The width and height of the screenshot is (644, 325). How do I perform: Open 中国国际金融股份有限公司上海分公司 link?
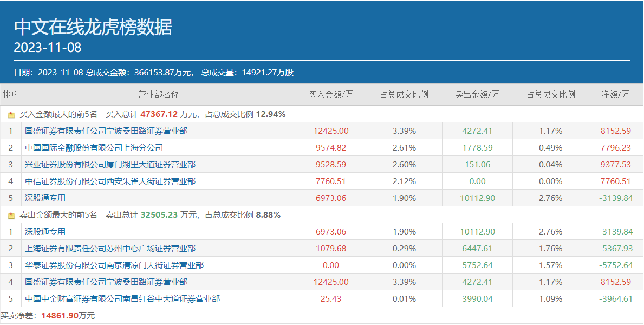tap(94, 148)
